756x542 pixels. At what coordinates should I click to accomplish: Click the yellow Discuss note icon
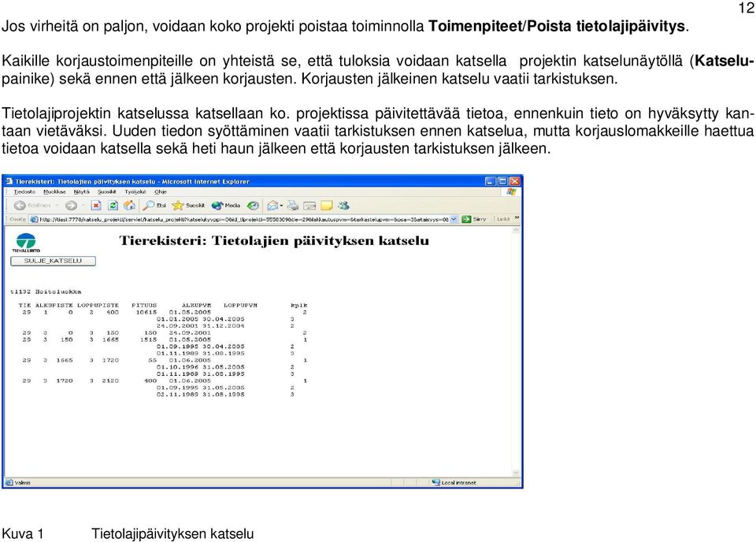pos(326,206)
